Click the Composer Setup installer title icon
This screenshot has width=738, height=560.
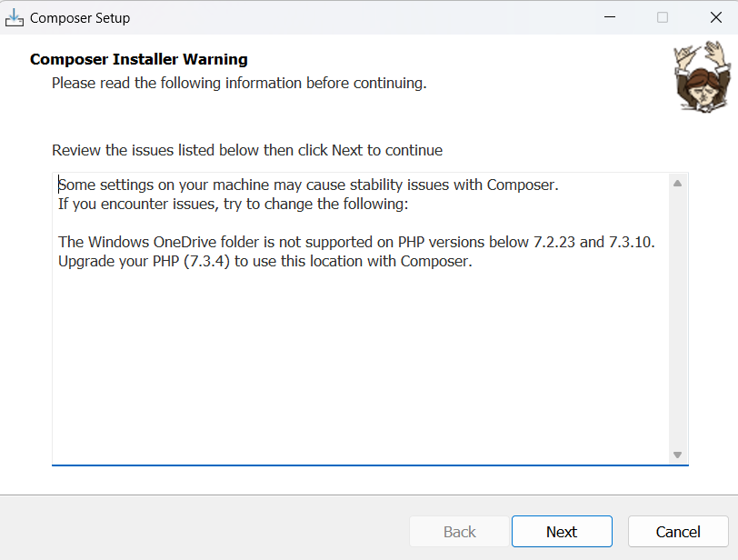15,18
